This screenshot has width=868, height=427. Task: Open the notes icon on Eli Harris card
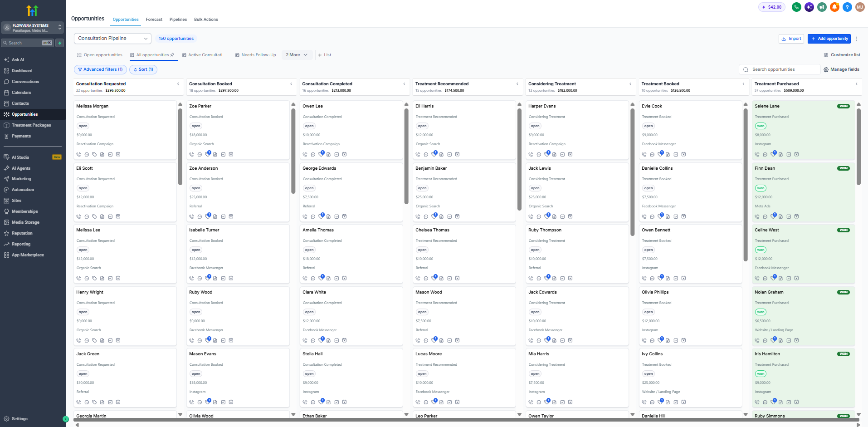coord(441,154)
